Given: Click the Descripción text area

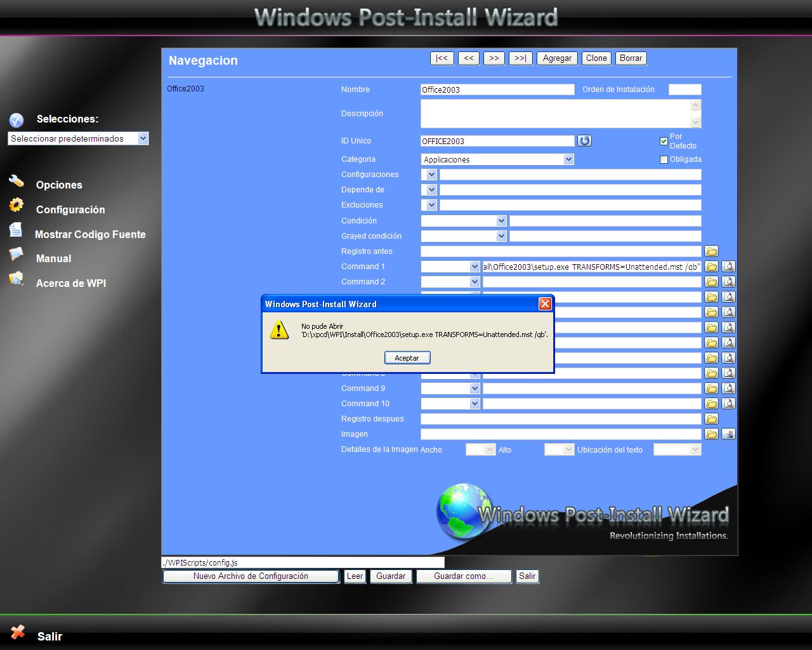Looking at the screenshot, I should (x=556, y=114).
